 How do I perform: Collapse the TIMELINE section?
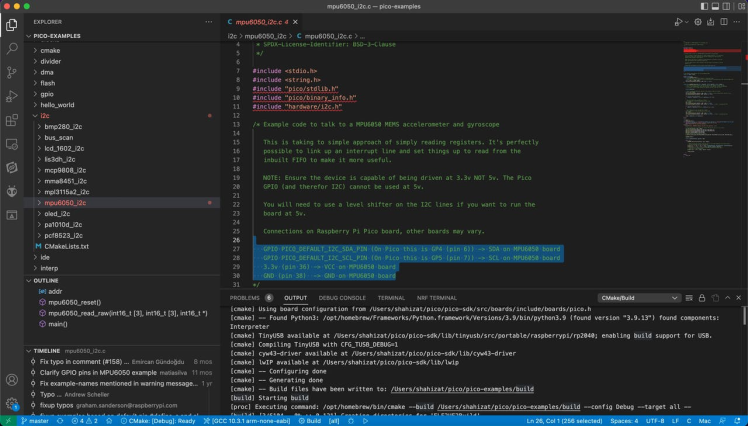49,351
